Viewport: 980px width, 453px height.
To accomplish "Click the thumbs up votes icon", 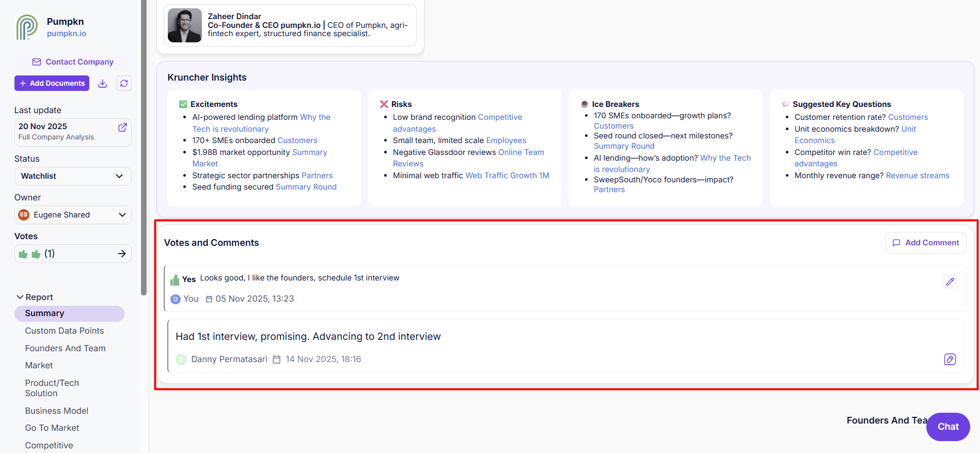I will tap(29, 254).
